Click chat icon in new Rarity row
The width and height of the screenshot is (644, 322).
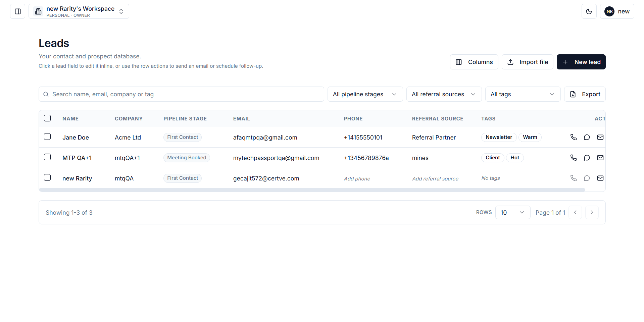pyautogui.click(x=587, y=178)
